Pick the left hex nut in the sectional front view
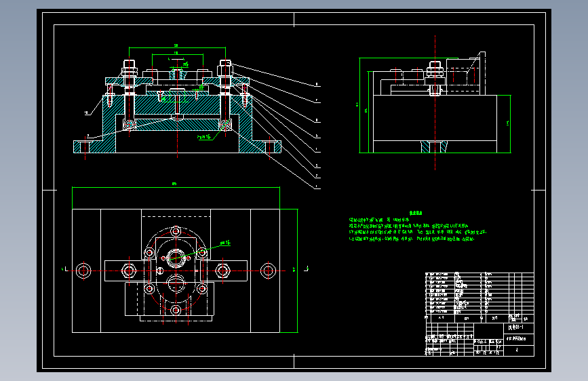This screenshot has height=381, width=588. click(130, 71)
